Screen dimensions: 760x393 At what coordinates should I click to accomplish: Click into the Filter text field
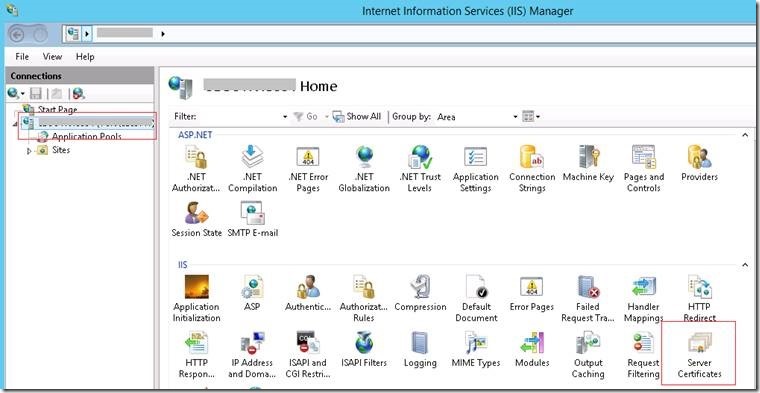[x=240, y=117]
